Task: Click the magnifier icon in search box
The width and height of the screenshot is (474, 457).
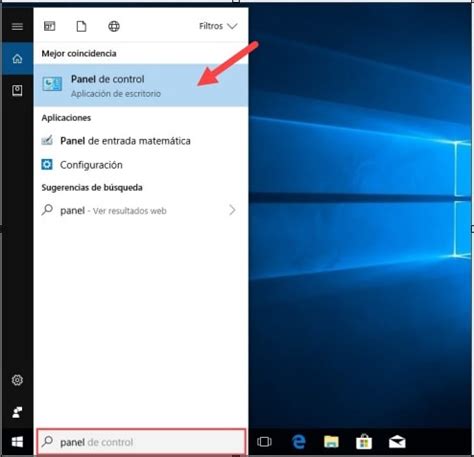Action: click(x=47, y=441)
